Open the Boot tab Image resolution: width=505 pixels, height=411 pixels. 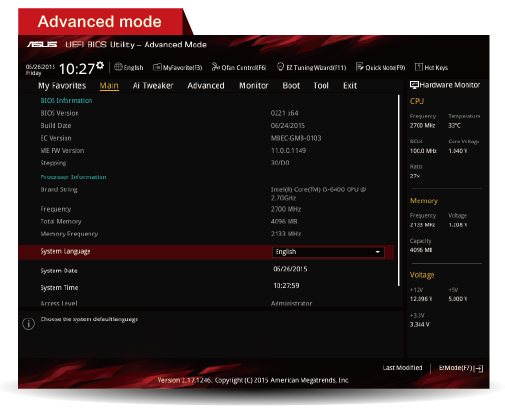pos(291,86)
